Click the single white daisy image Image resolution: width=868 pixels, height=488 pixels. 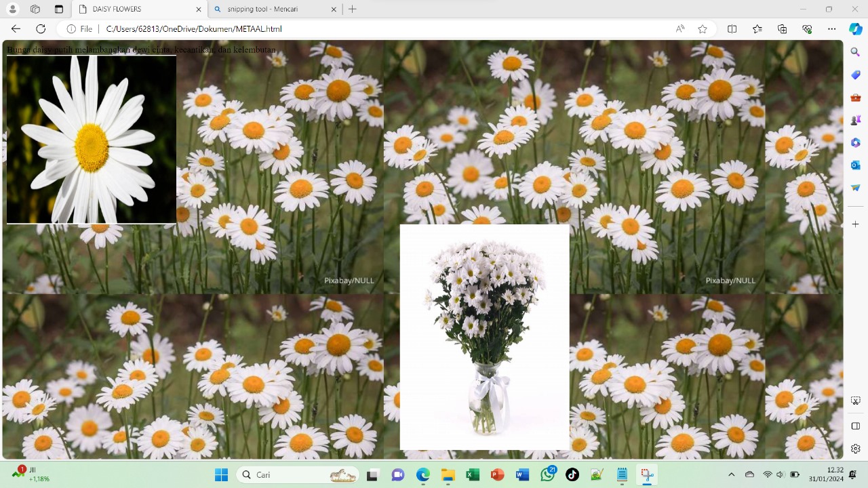point(92,140)
